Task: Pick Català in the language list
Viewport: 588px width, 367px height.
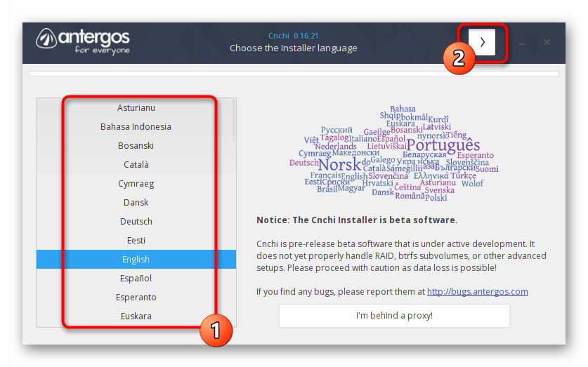Action: coord(136,165)
